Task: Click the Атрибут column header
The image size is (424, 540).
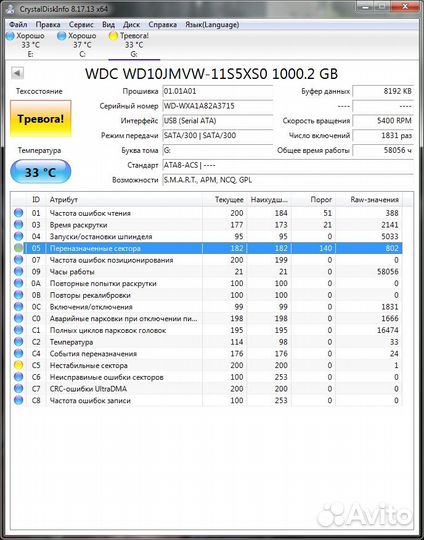Action: [x=124, y=199]
